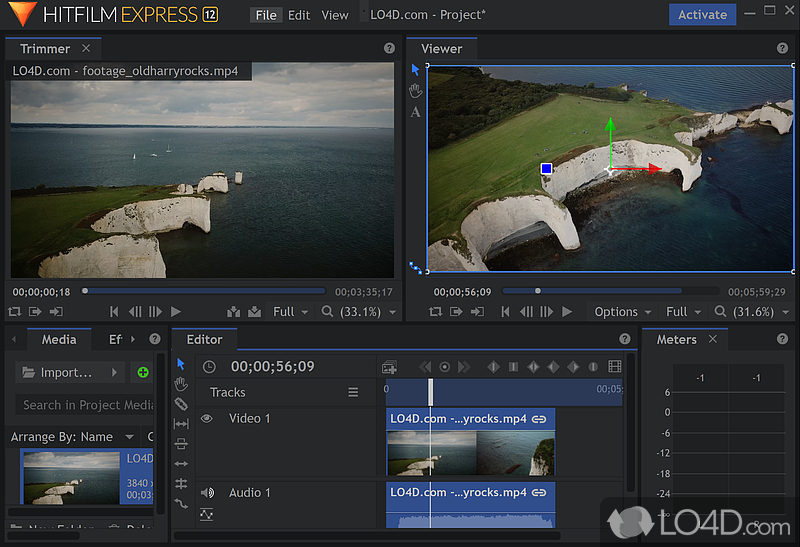The width and height of the screenshot is (800, 547).
Task: Click the composite shot icon in Editor
Action: coord(389,367)
